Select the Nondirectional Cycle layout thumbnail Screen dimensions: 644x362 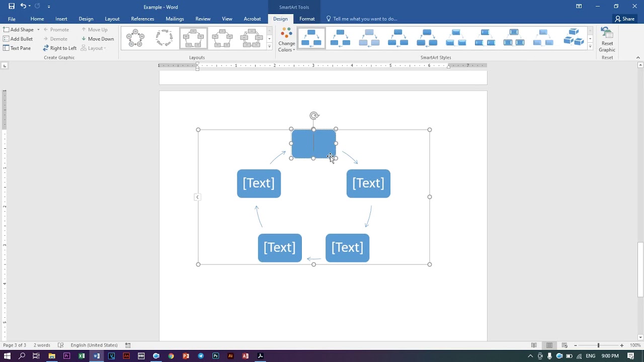coord(222,38)
